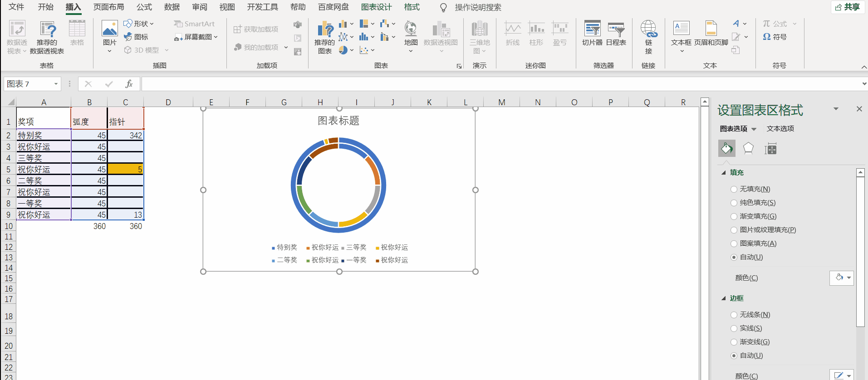868x380 pixels.
Task: Expand the formula bar
Action: (864, 84)
